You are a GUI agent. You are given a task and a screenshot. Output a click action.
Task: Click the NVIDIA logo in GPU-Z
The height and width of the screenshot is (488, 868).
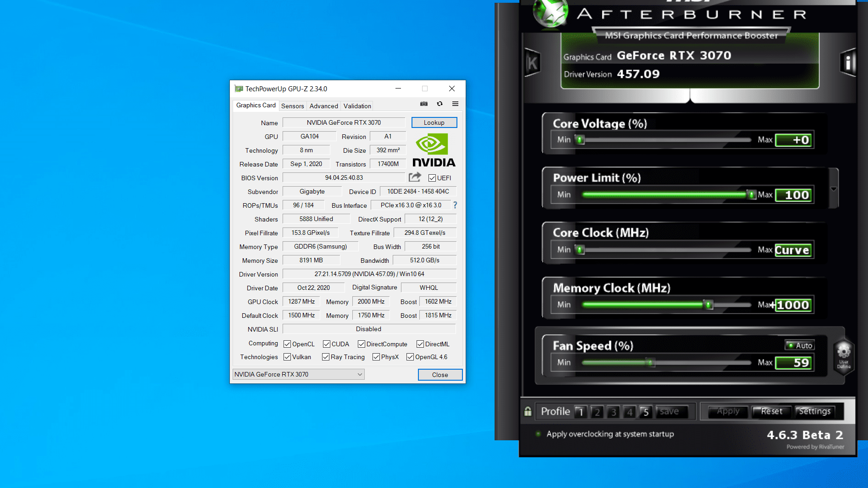(x=434, y=150)
